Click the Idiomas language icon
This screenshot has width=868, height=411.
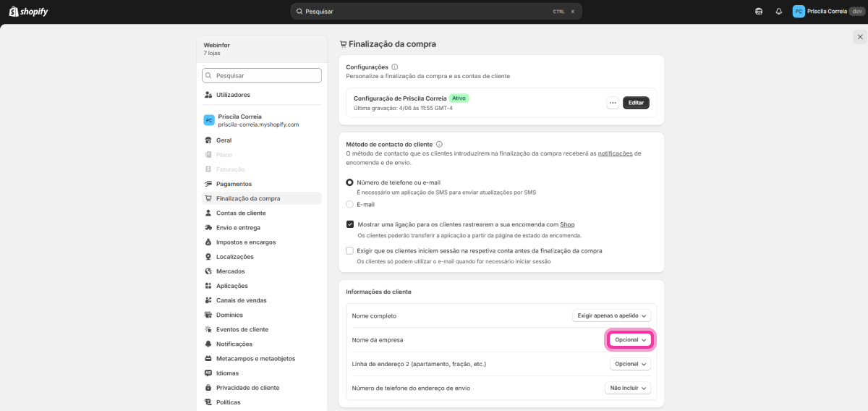click(208, 373)
